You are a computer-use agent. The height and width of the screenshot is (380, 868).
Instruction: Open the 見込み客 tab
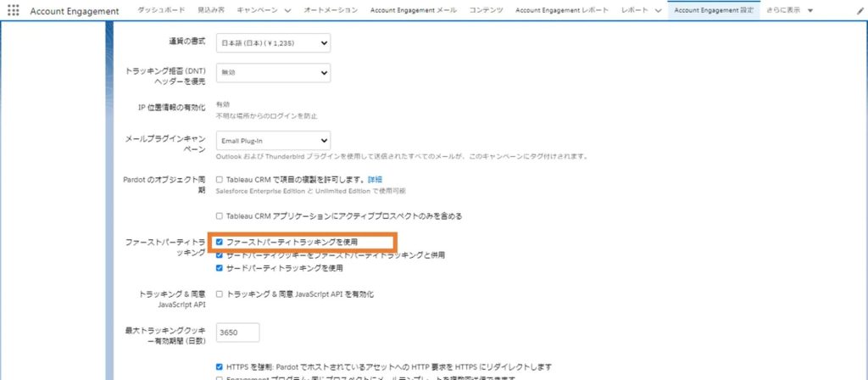tap(211, 10)
